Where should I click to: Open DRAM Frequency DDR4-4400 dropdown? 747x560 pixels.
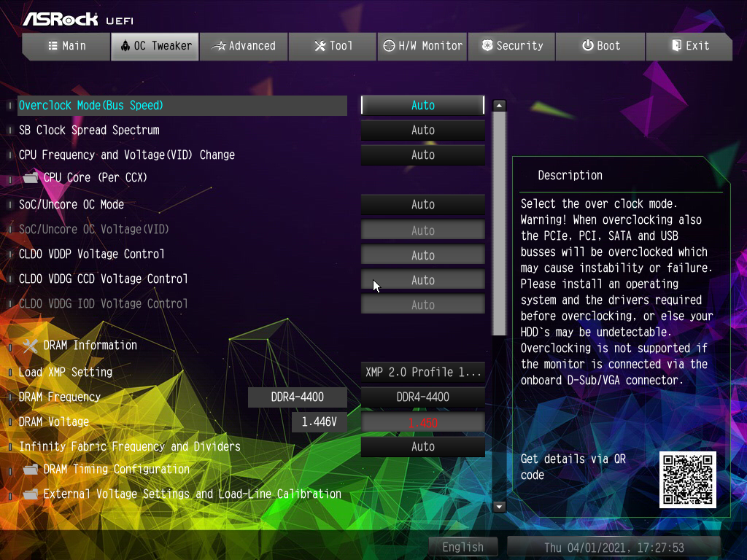[x=422, y=397]
